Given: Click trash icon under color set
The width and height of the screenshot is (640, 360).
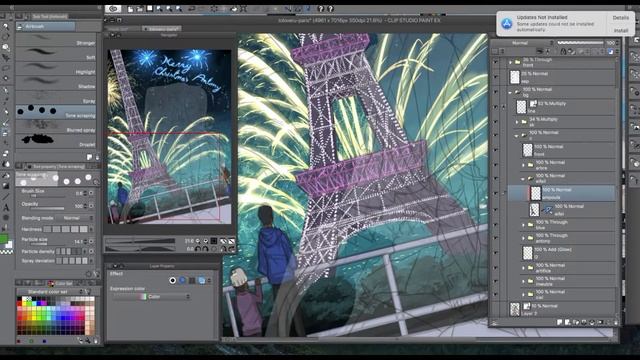Looking at the screenshot, I should coord(96,341).
